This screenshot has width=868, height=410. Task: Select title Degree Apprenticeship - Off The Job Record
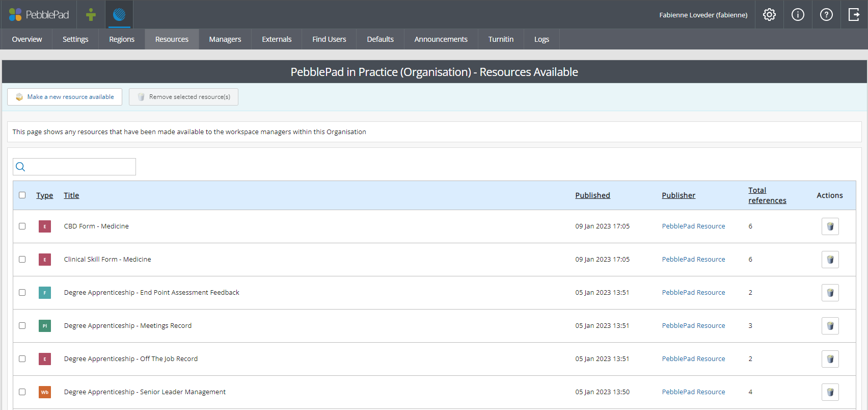coord(131,359)
